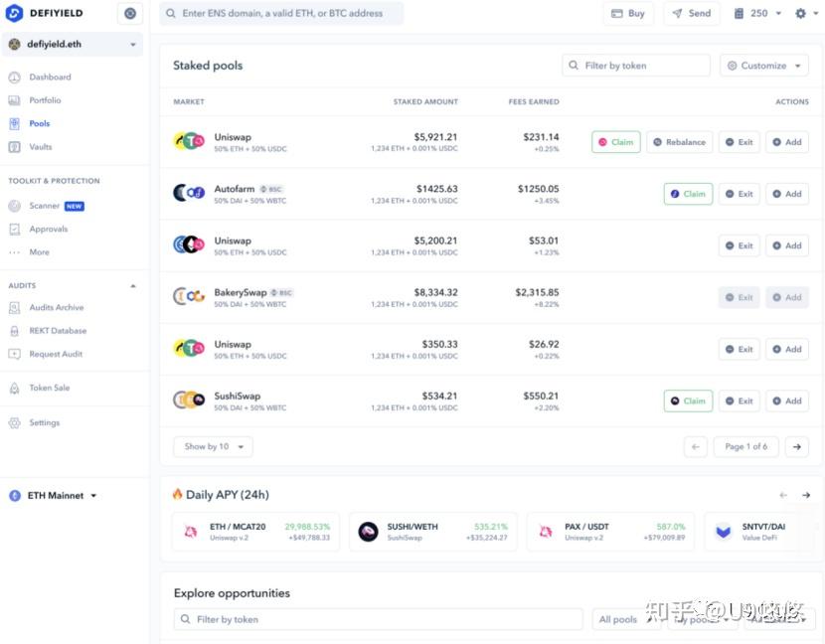Open Approvals in the toolkit section

click(x=49, y=229)
